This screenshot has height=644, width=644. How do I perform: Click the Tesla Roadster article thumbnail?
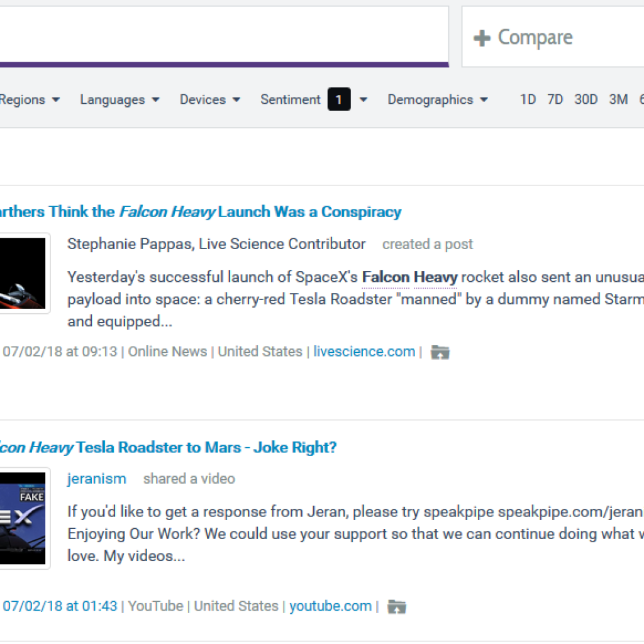pos(23,273)
